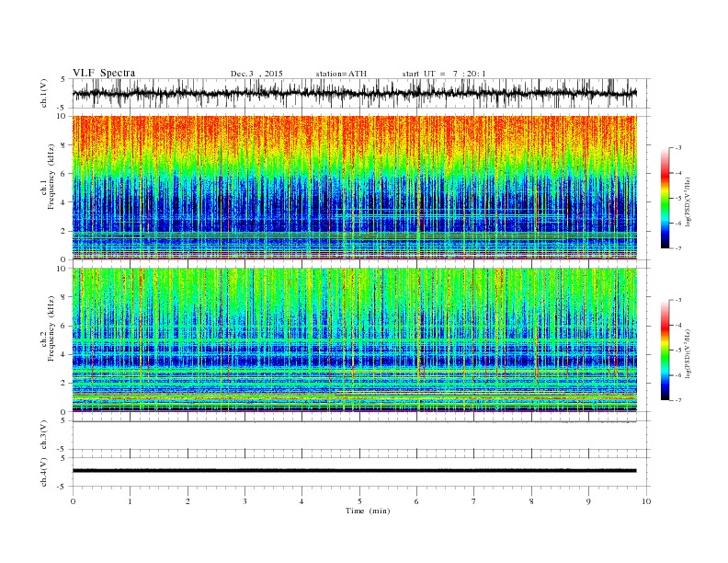Click the log(PSD) label beside ch.2 colorbar
The height and width of the screenshot is (563, 728).
pyautogui.click(x=688, y=353)
